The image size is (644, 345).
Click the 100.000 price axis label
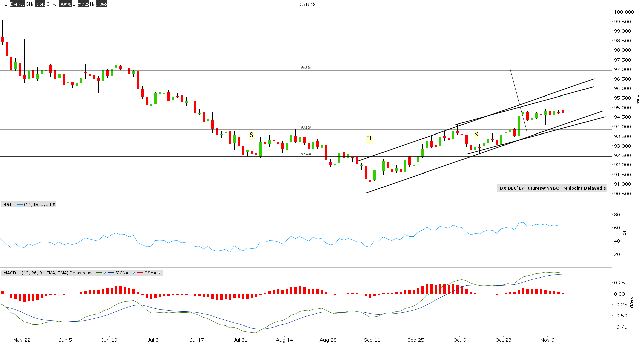[x=624, y=12]
